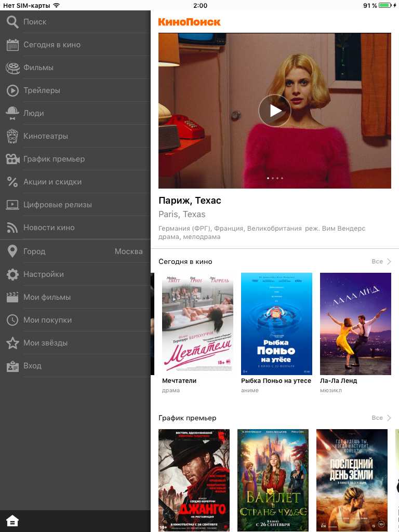
Task: Open the Рыбка Поньо на утёсе poster
Action: [x=276, y=324]
